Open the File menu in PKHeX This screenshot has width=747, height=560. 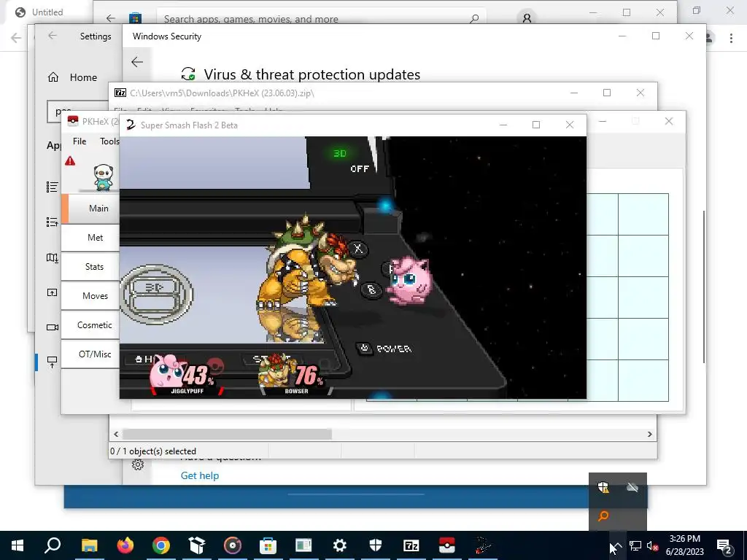point(80,141)
